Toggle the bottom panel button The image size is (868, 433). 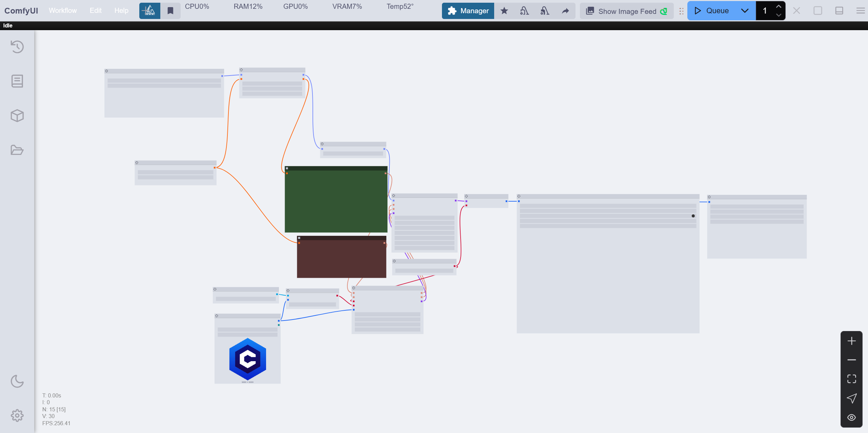[839, 11]
